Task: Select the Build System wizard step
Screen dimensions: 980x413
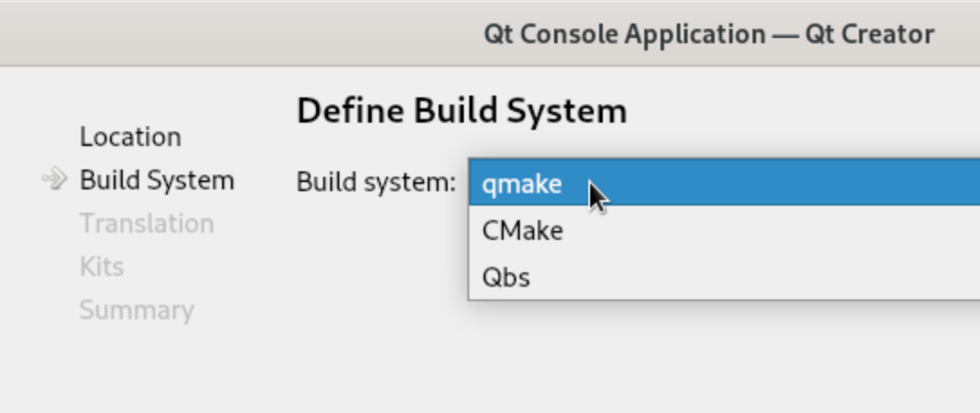Action: click(157, 180)
